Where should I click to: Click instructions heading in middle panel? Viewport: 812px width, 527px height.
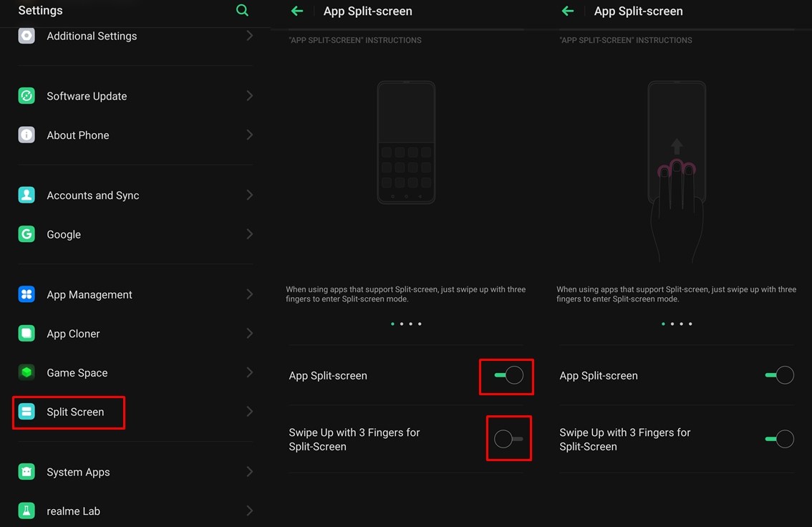(x=355, y=40)
